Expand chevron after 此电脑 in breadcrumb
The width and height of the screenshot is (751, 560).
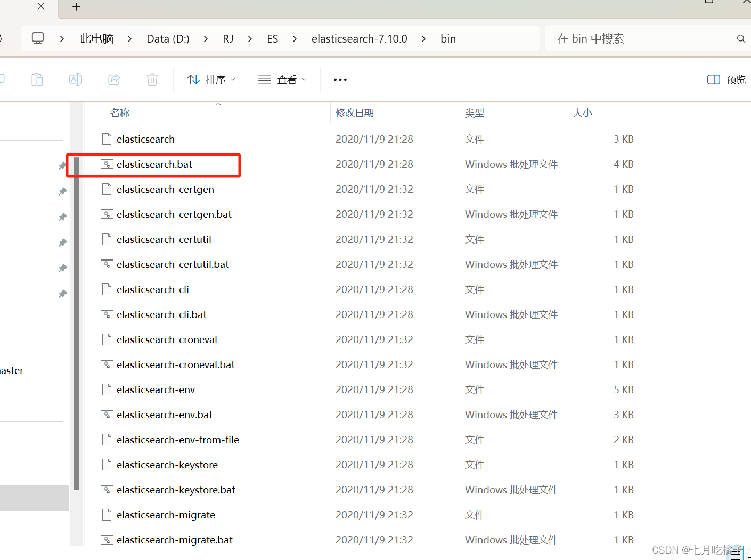tap(129, 39)
